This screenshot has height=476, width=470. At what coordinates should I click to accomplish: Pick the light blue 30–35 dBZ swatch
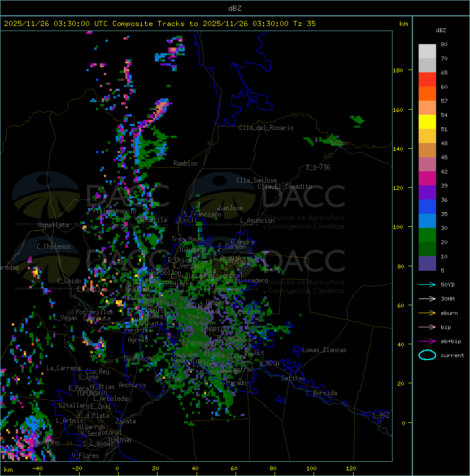427,220
